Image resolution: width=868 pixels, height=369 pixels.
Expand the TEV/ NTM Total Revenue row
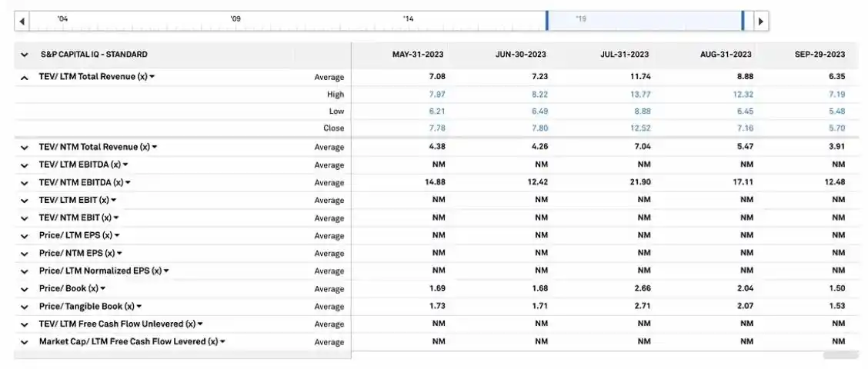pyautogui.click(x=25, y=148)
